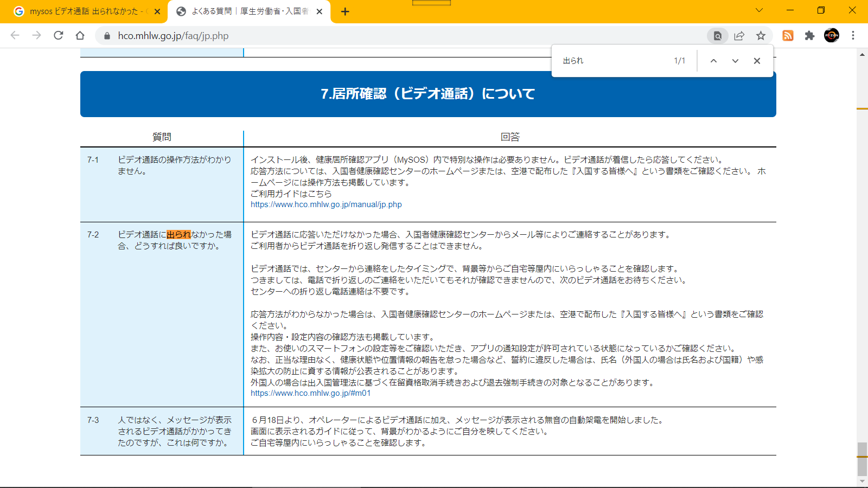The image size is (868, 488).
Task: Click the 質問 column header
Action: coord(162,137)
